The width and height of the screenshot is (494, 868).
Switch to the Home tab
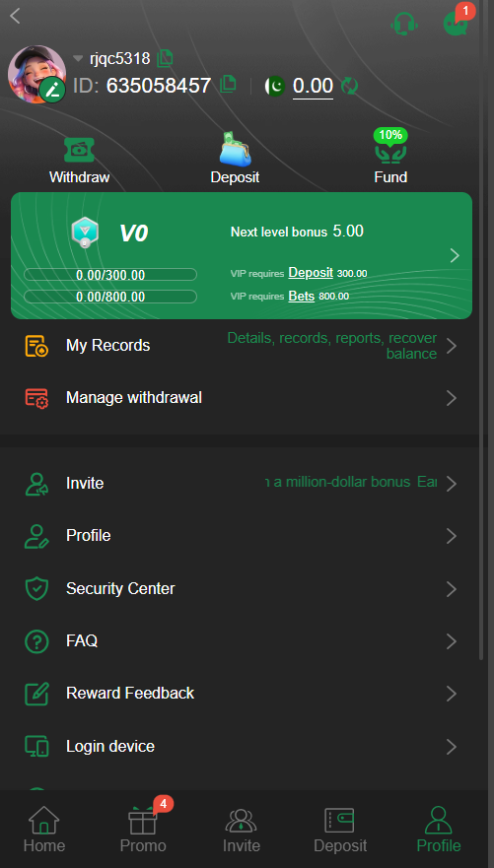click(44, 830)
